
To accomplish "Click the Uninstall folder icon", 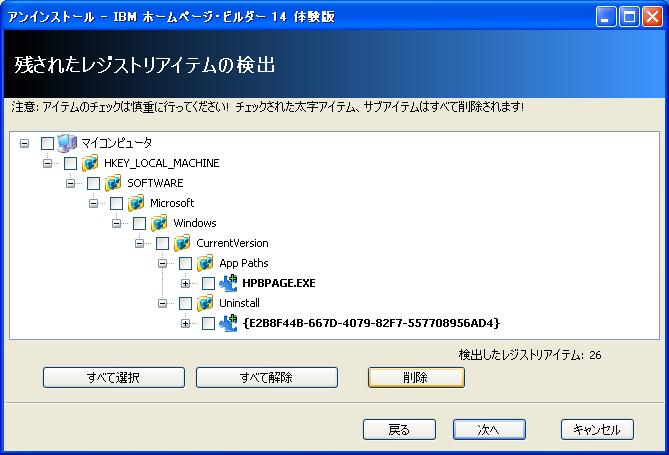I will click(205, 303).
